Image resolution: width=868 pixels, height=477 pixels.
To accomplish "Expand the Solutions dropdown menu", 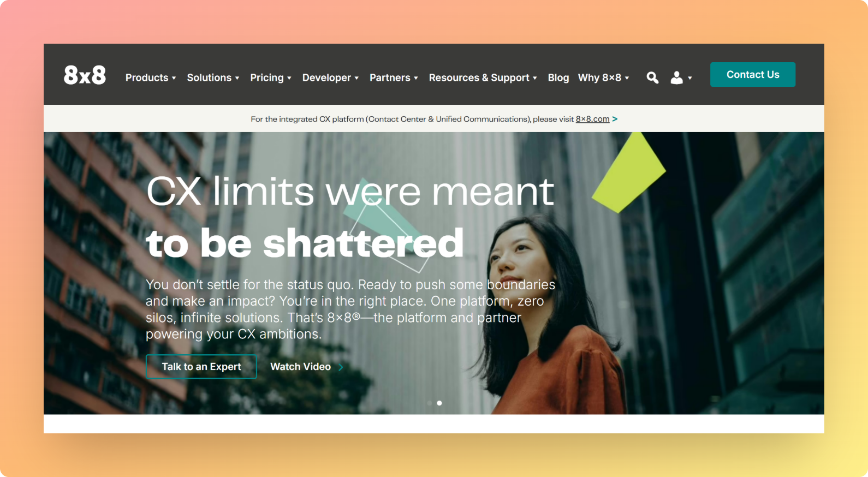I will click(x=213, y=77).
